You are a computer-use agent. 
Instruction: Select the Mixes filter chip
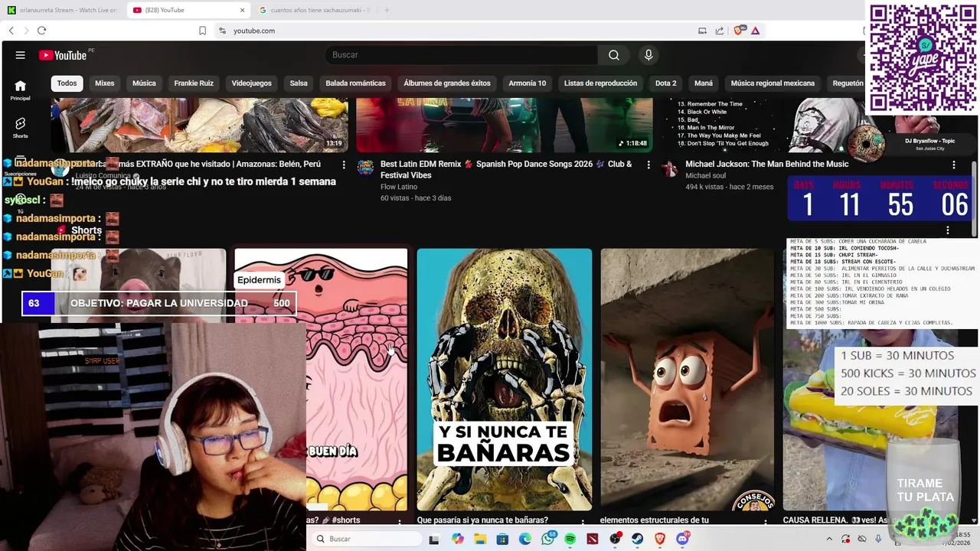tap(105, 83)
